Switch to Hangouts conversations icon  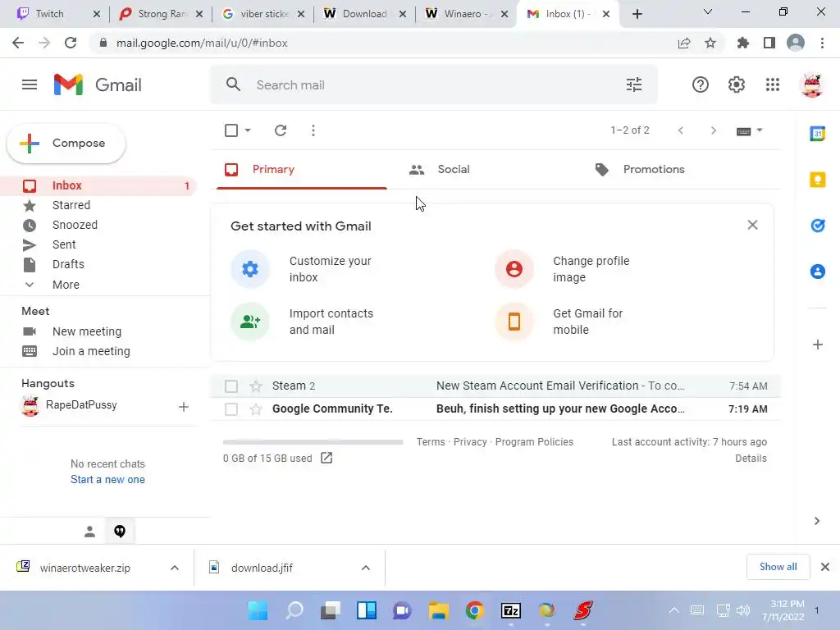(x=120, y=531)
